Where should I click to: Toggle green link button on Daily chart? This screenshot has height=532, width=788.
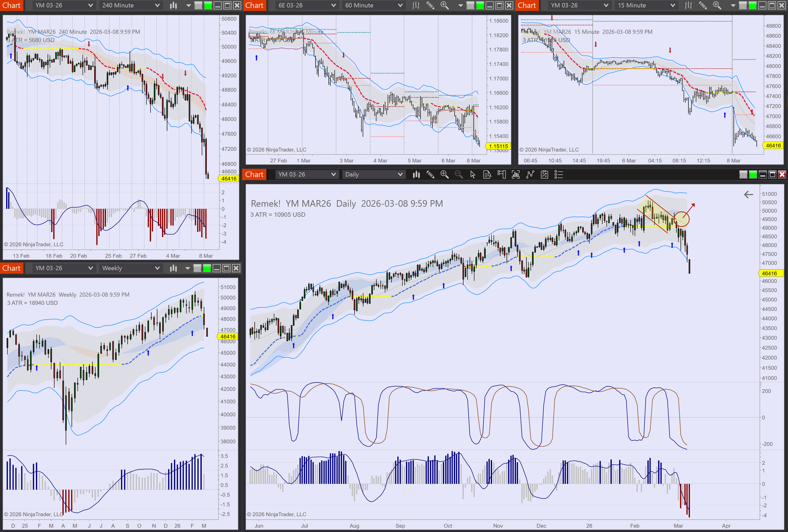[753, 175]
